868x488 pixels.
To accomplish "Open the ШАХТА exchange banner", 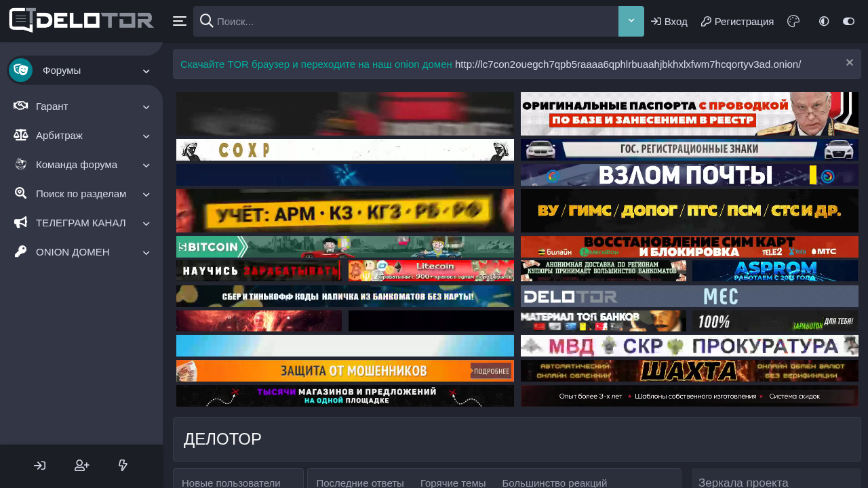I will [690, 371].
